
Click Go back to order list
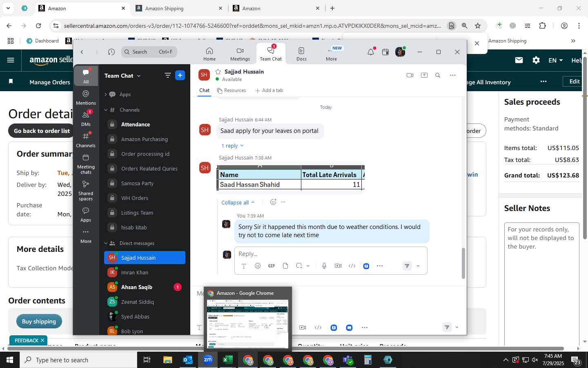[42, 131]
